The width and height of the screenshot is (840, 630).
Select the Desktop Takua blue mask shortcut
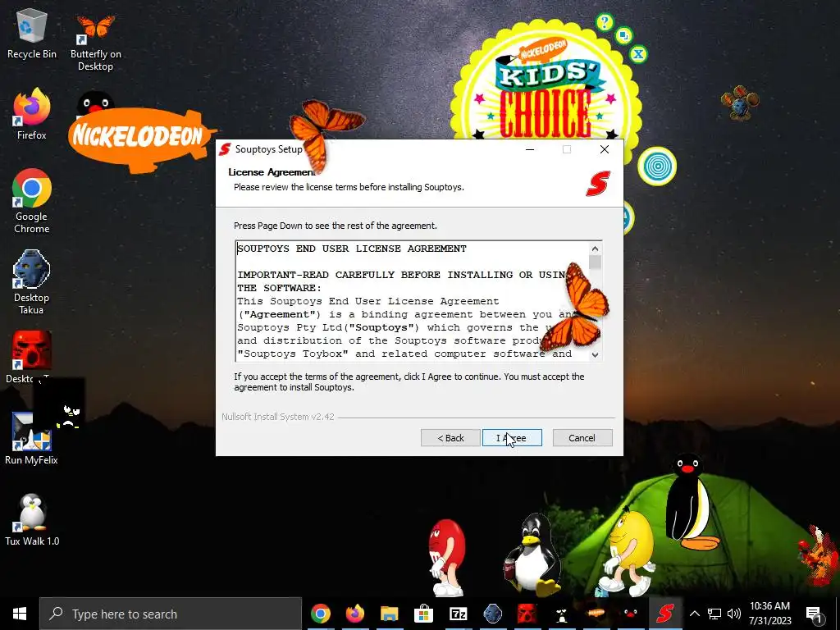coord(32,282)
